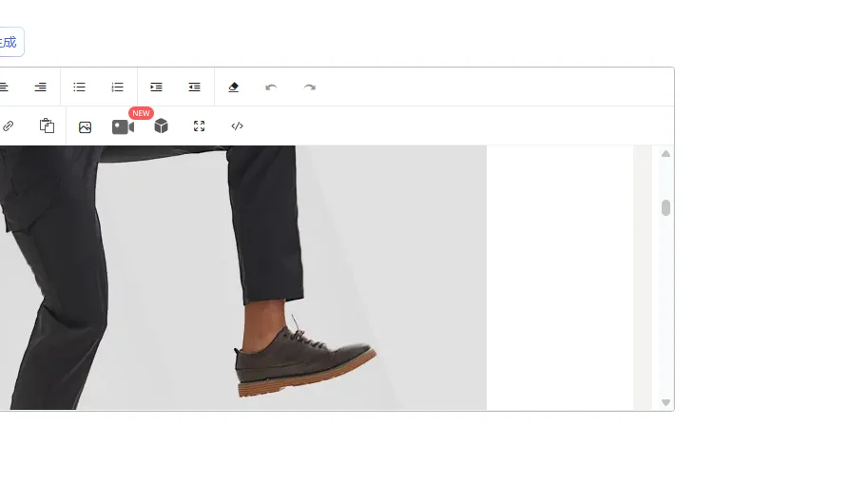Increase paragraph indent
Screen dimensions: 868x504
156,87
